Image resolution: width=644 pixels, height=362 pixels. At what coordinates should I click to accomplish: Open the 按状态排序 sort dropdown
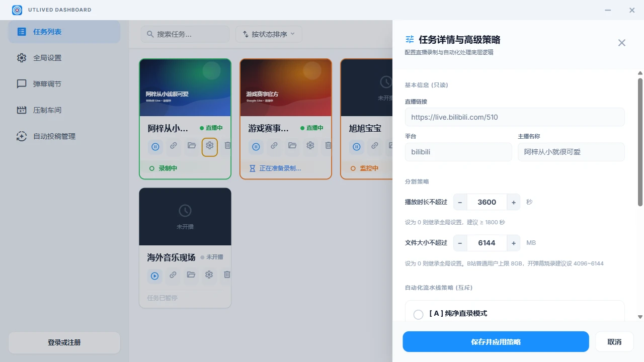[x=269, y=34]
